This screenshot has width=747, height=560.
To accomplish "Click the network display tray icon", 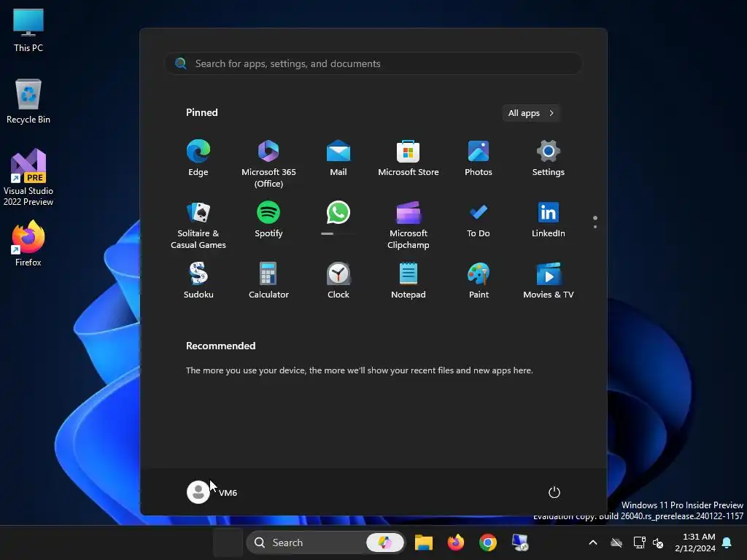I will [639, 542].
